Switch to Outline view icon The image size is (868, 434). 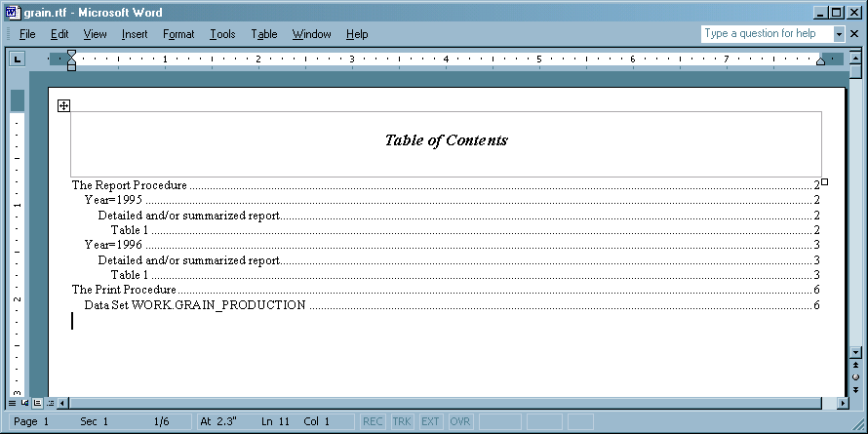49,402
